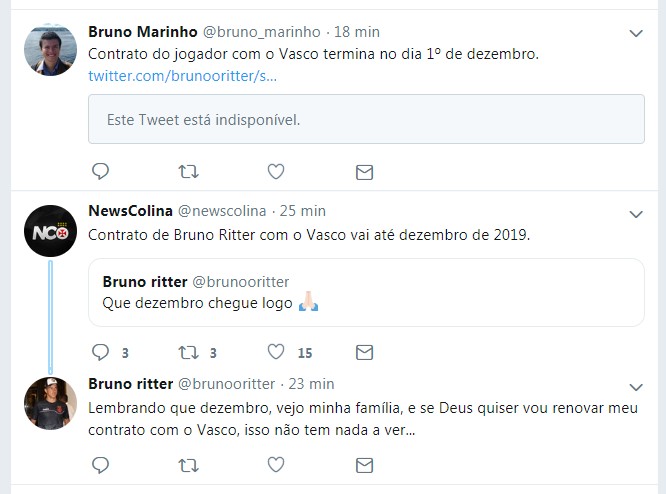Image resolution: width=666 pixels, height=494 pixels.
Task: Send Bruno ritter's tweet by direct message
Action: point(364,465)
